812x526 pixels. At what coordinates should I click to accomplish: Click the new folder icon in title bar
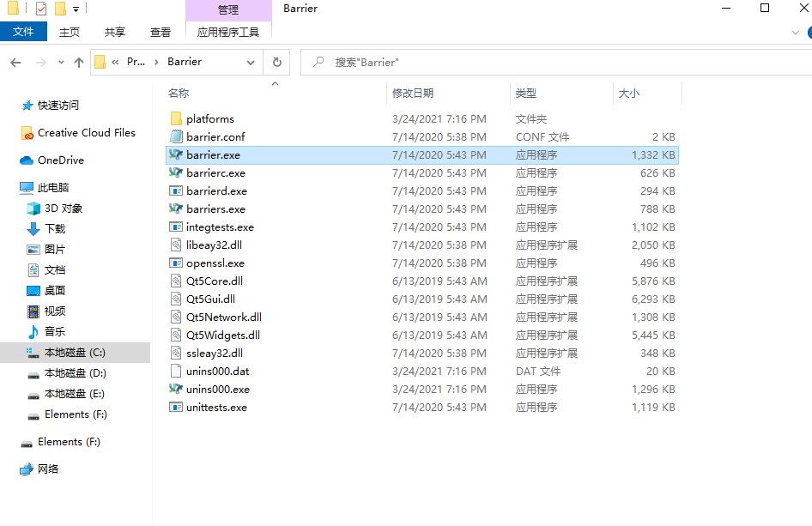60,9
